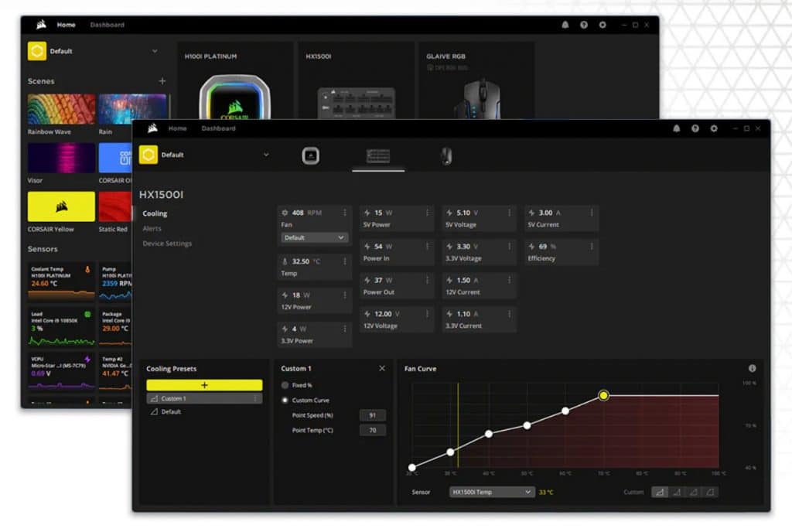Apply Visor scene thumbnail
The height and width of the screenshot is (532, 792).
[x=61, y=158]
